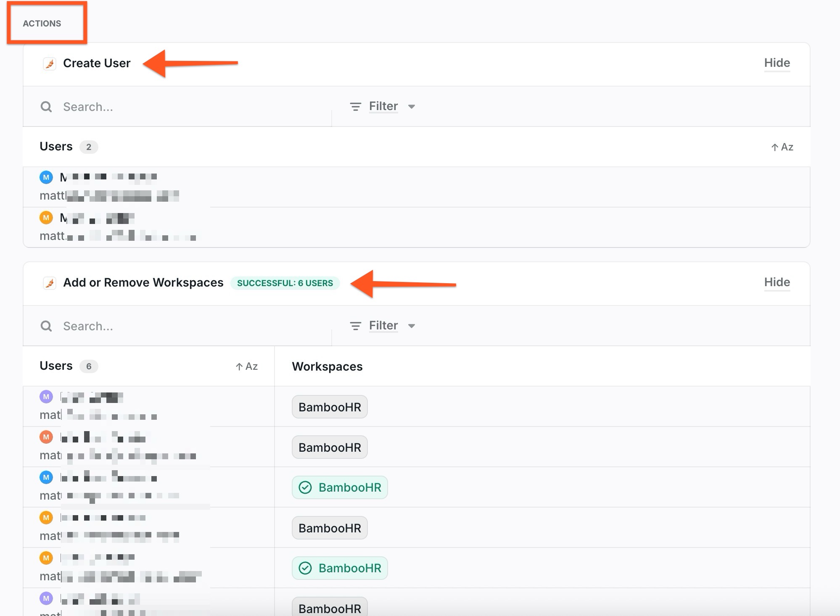This screenshot has width=840, height=616.
Task: Toggle the first row BambooHR workspace chip
Action: (x=330, y=407)
